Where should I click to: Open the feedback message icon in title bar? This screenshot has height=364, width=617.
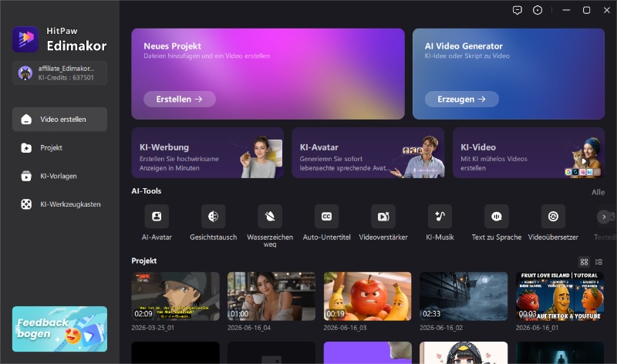point(518,10)
